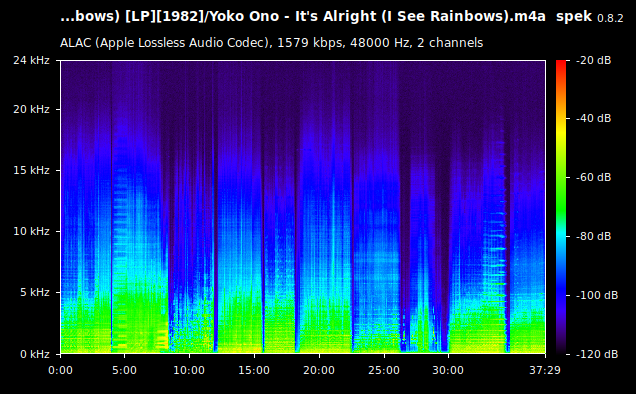The height and width of the screenshot is (394, 636).
Task: Click the 30:00 time axis label
Action: pyautogui.click(x=448, y=370)
